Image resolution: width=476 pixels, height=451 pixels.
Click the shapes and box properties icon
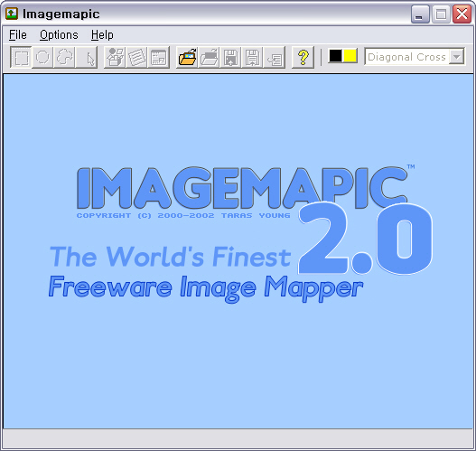click(x=115, y=57)
